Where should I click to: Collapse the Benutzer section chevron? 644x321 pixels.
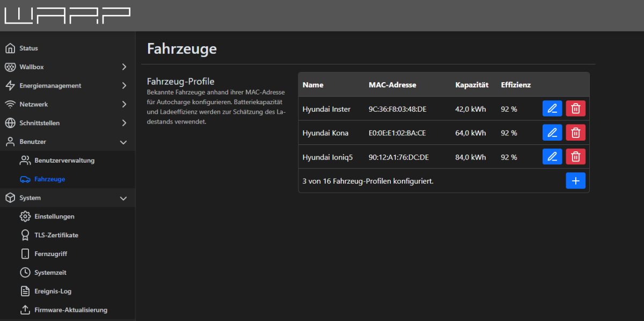[123, 142]
